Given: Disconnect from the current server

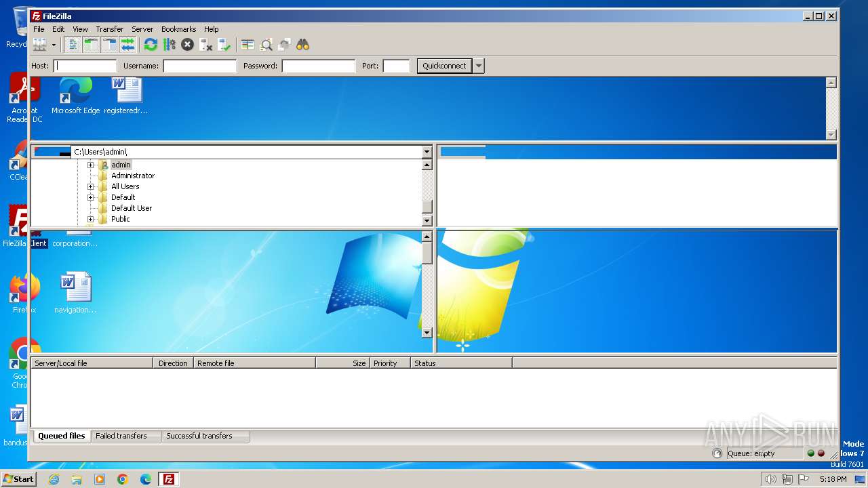Looking at the screenshot, I should point(205,45).
